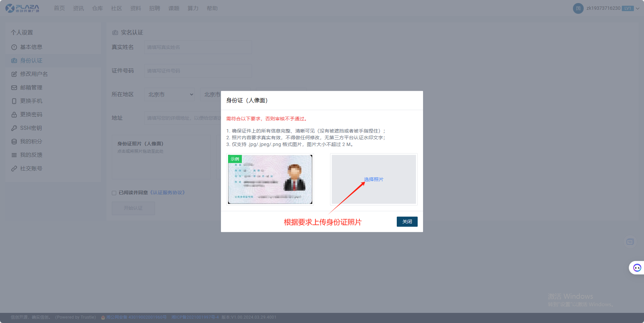Click the mailbox envelope icon
The height and width of the screenshot is (323, 644).
point(14,88)
